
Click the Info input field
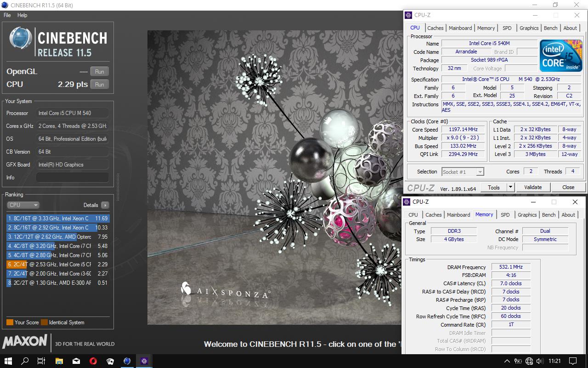[x=73, y=178]
